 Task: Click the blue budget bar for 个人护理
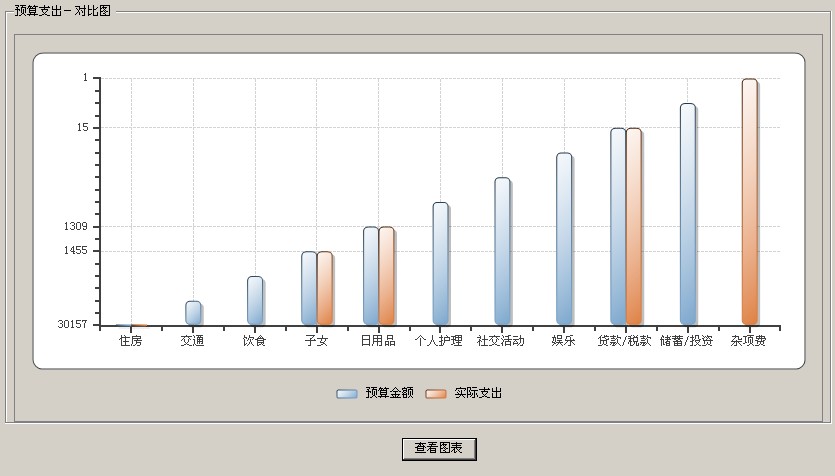[440, 264]
